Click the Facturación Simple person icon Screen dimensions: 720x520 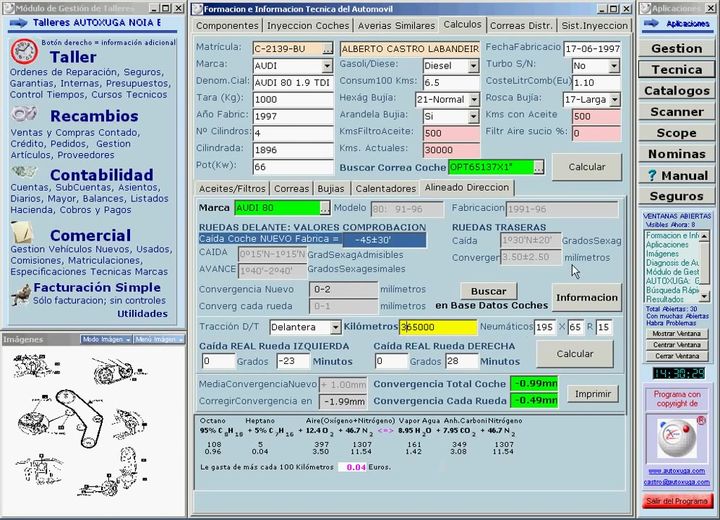tap(21, 294)
